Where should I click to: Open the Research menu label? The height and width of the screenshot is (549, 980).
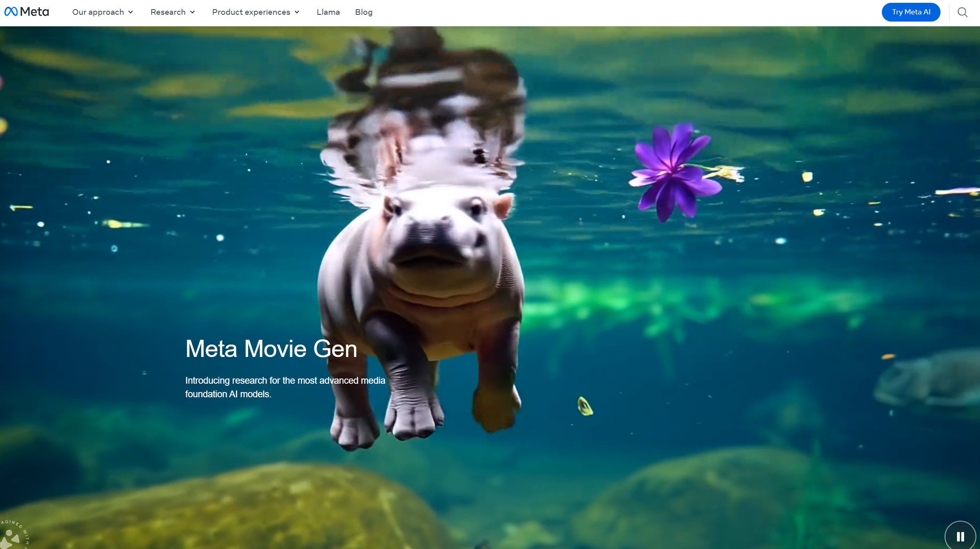coord(168,12)
